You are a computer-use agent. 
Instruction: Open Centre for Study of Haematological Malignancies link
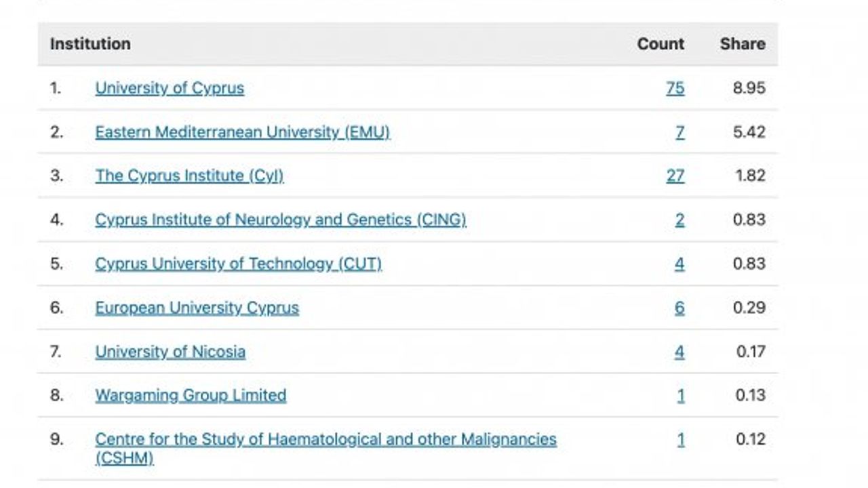click(325, 439)
